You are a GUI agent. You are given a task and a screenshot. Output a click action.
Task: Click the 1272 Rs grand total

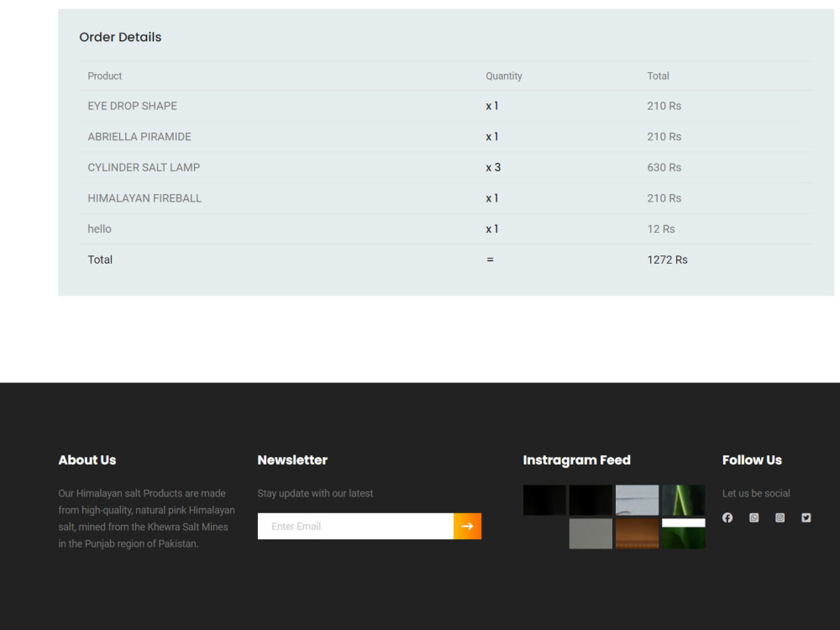click(667, 260)
